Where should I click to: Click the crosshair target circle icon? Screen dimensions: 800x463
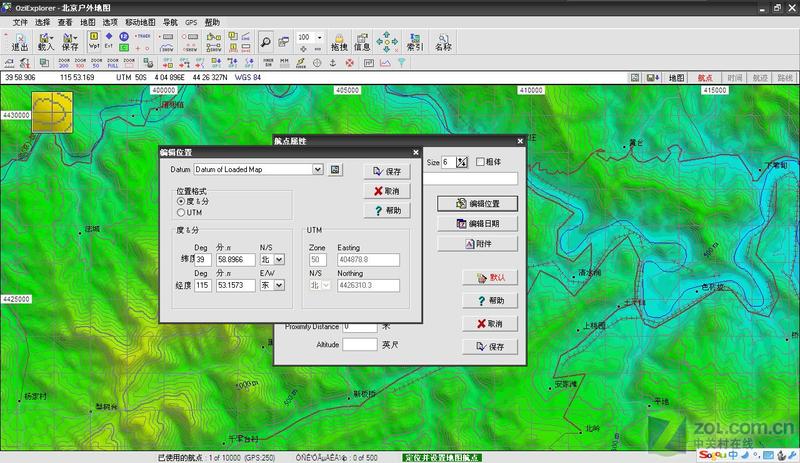[x=317, y=63]
